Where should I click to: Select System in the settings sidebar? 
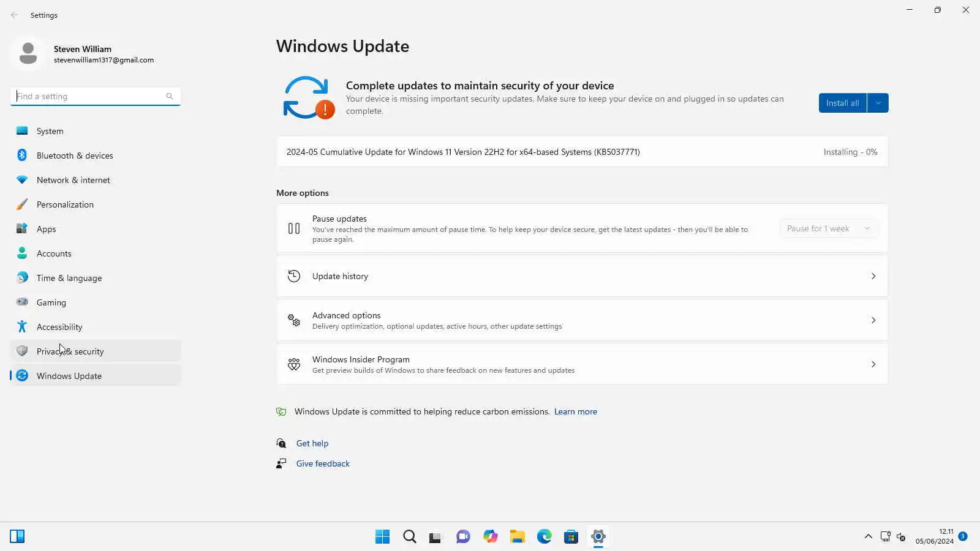(96, 131)
